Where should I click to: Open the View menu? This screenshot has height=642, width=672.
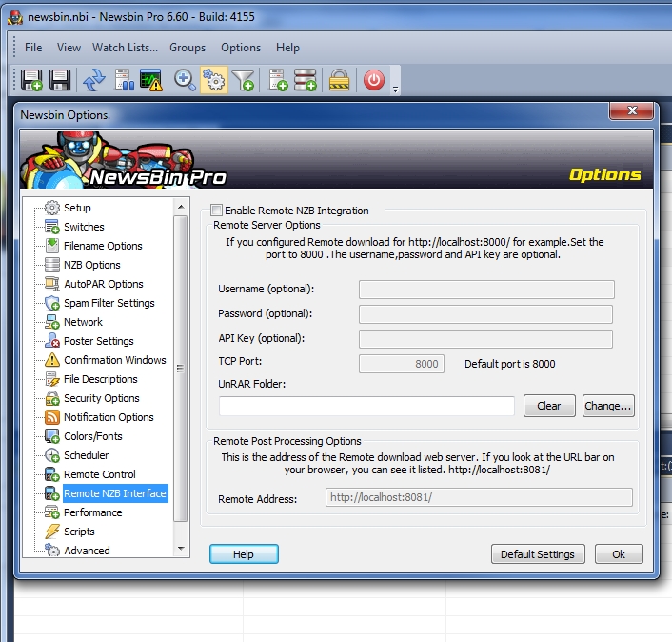click(69, 48)
